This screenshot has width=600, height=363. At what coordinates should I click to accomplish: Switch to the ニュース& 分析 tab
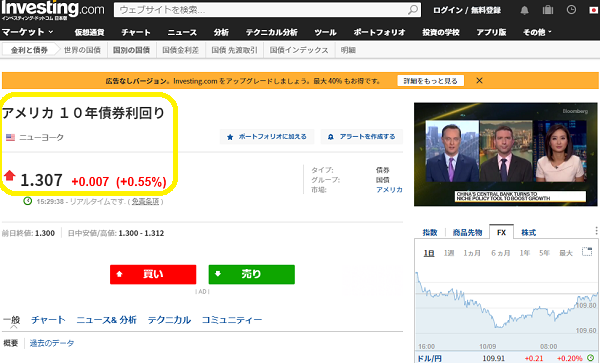[x=106, y=319]
